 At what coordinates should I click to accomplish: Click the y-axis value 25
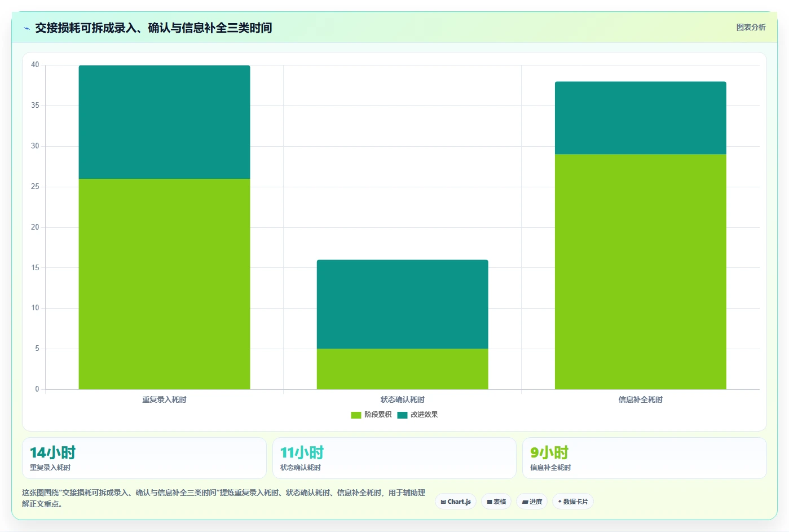coord(35,187)
